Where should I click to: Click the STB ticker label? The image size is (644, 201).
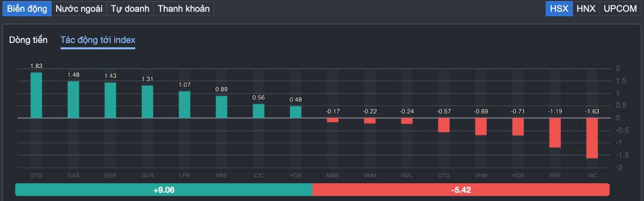pyautogui.click(x=36, y=176)
